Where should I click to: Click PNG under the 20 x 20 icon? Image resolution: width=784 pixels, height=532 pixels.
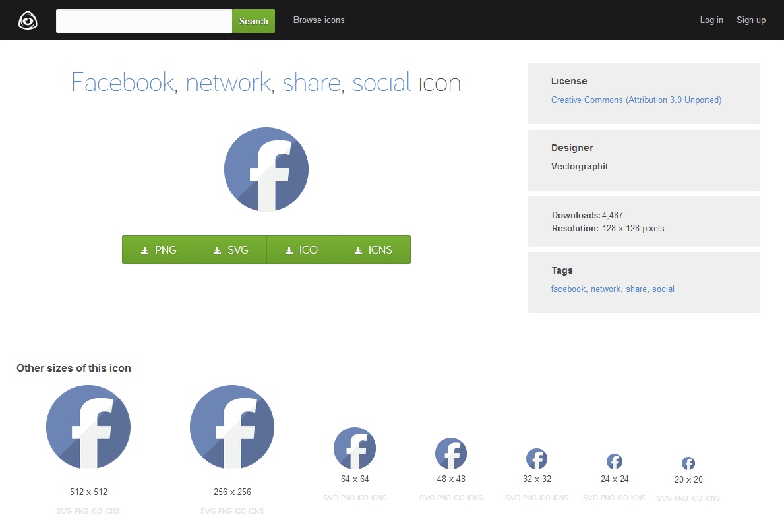click(x=682, y=498)
